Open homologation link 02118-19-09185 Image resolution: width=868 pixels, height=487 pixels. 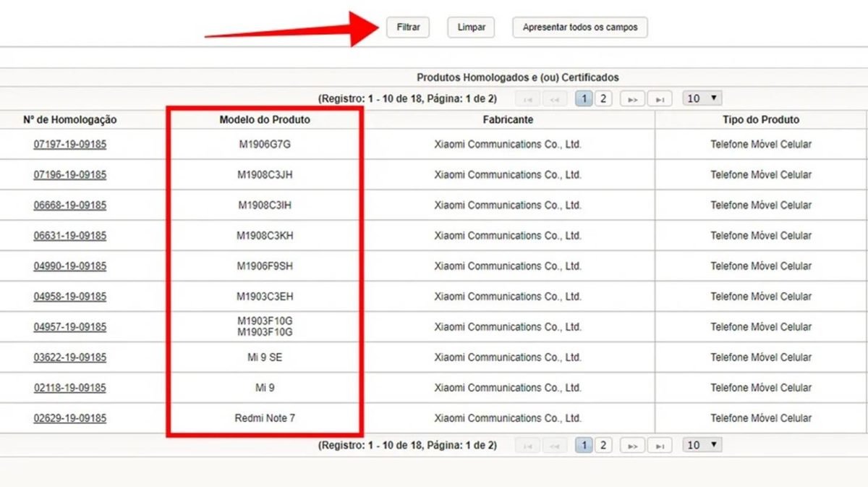70,387
